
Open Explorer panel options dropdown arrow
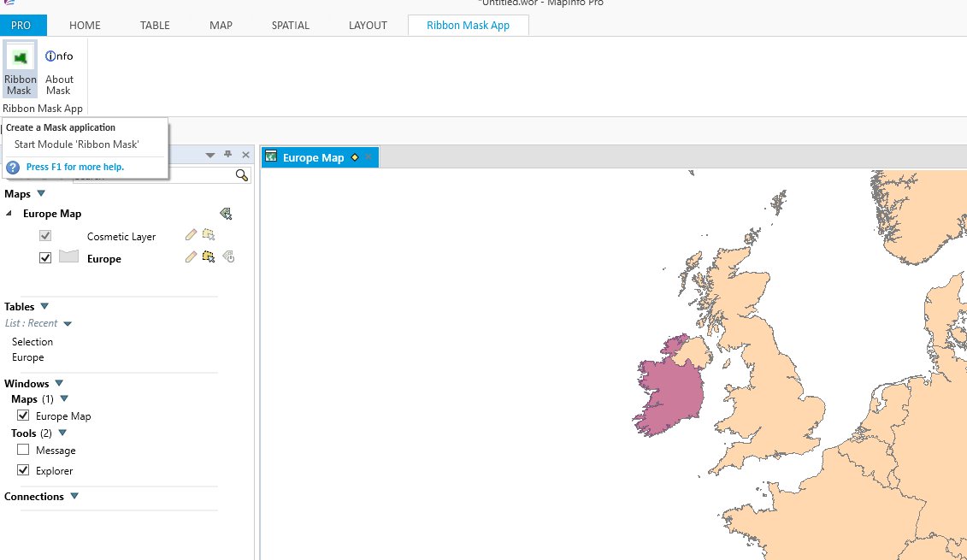209,155
